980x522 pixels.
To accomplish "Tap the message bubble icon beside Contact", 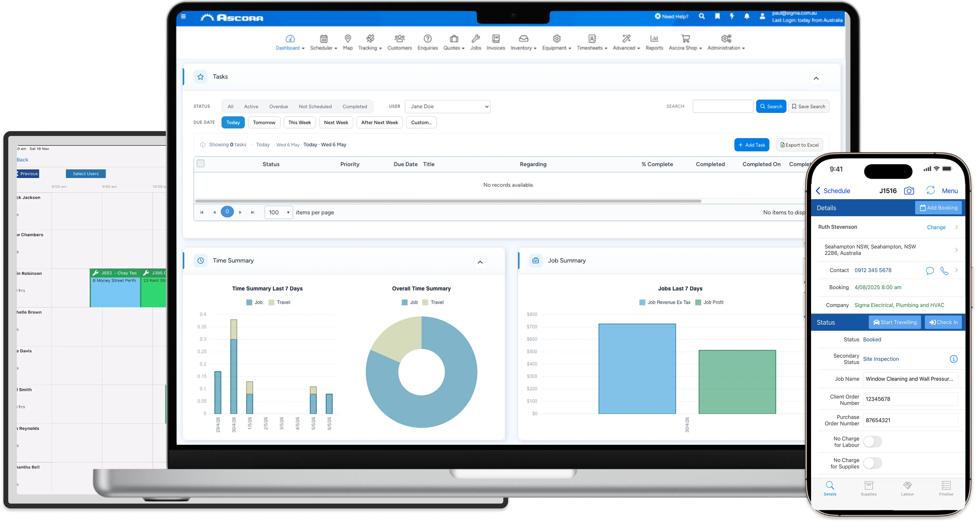I will 930,271.
